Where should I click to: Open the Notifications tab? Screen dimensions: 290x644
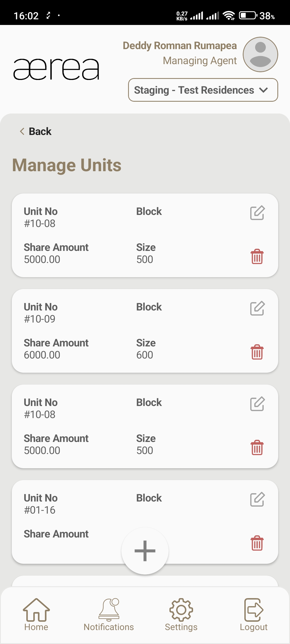(109, 614)
